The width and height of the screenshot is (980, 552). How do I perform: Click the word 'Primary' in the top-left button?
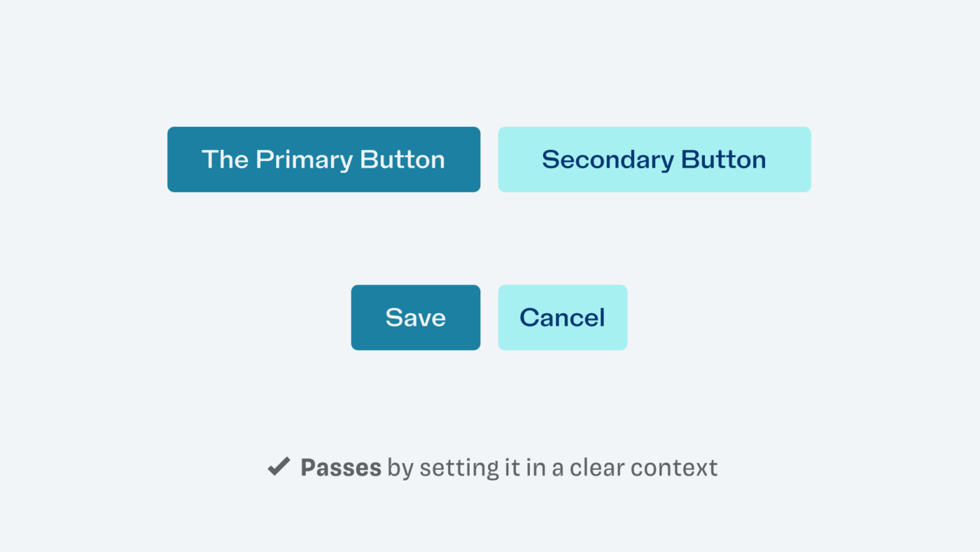(304, 160)
